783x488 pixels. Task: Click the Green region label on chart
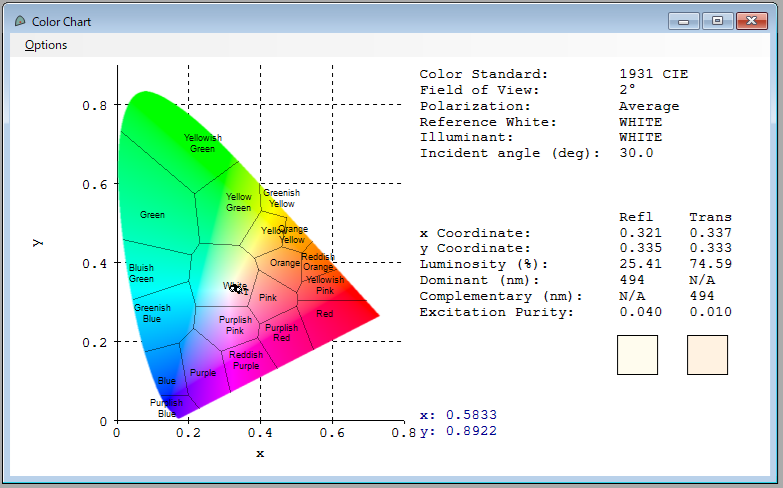152,215
